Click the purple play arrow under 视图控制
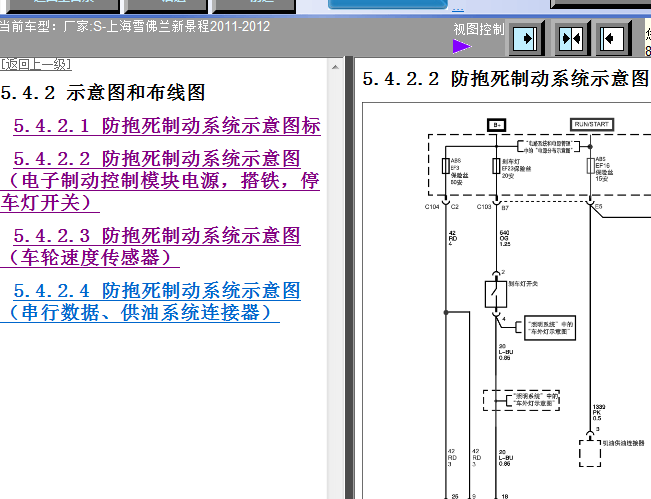The width and height of the screenshot is (651, 499). 462,46
